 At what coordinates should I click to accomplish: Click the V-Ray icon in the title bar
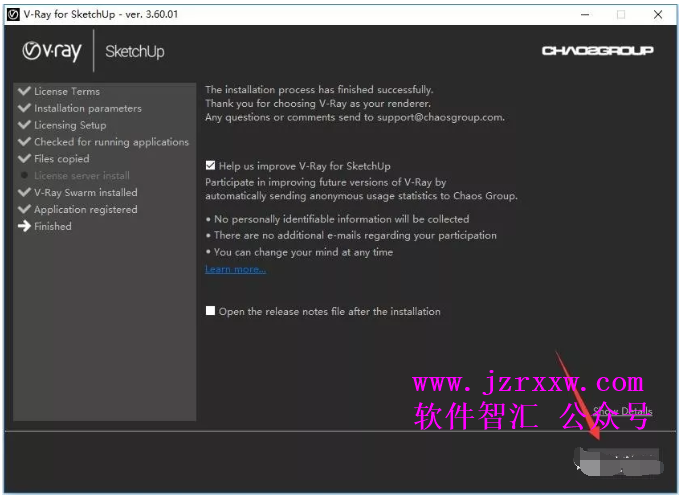(x=13, y=14)
